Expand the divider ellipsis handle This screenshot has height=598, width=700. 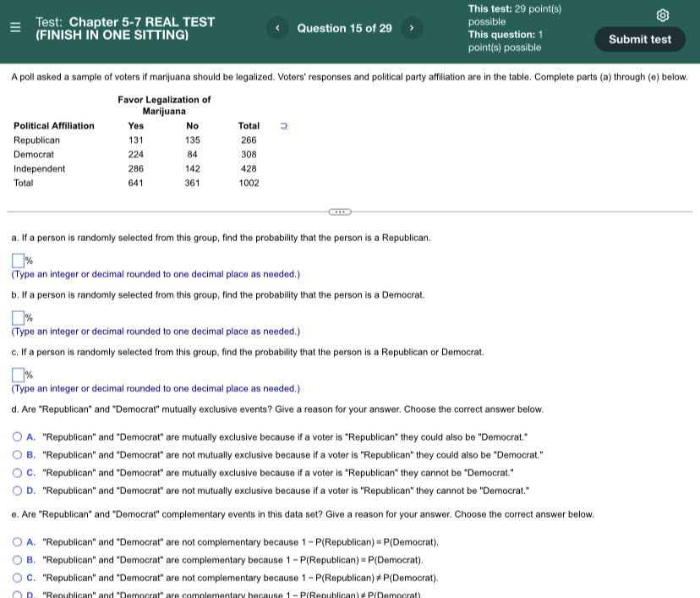click(340, 211)
